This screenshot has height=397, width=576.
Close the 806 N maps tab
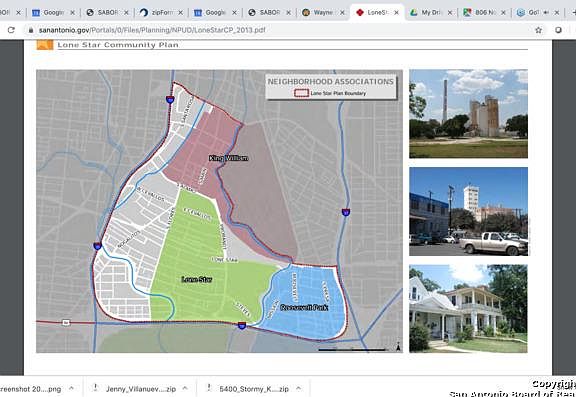click(x=503, y=12)
